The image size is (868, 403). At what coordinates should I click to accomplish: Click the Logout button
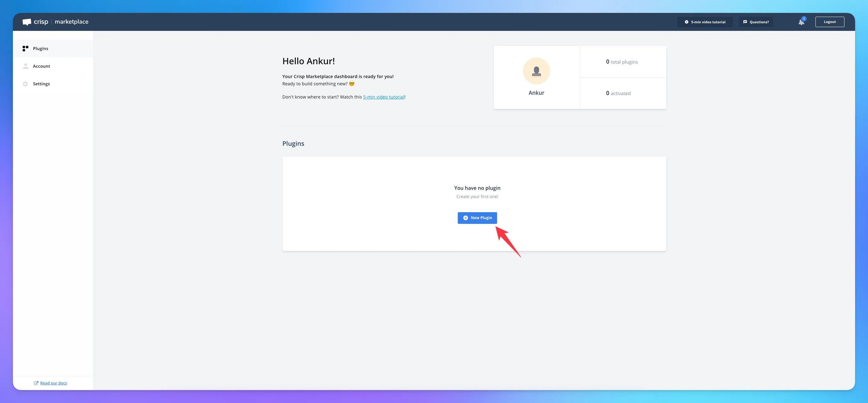[830, 22]
